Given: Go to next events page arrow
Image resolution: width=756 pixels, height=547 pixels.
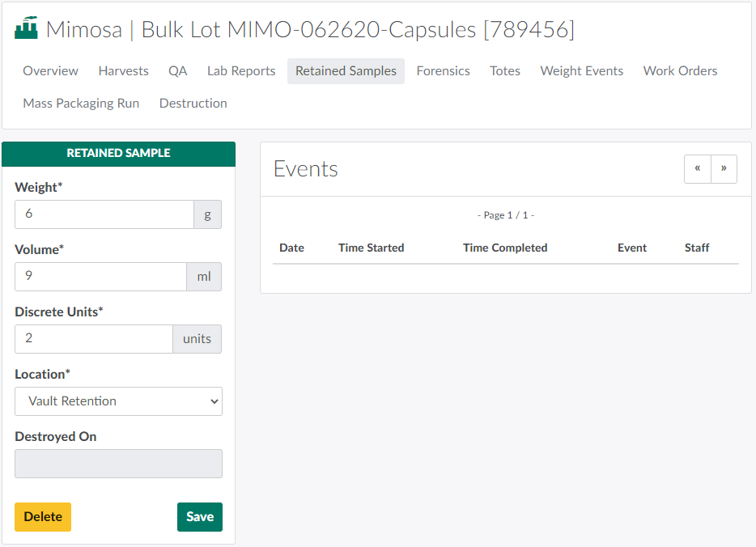Looking at the screenshot, I should (x=724, y=169).
